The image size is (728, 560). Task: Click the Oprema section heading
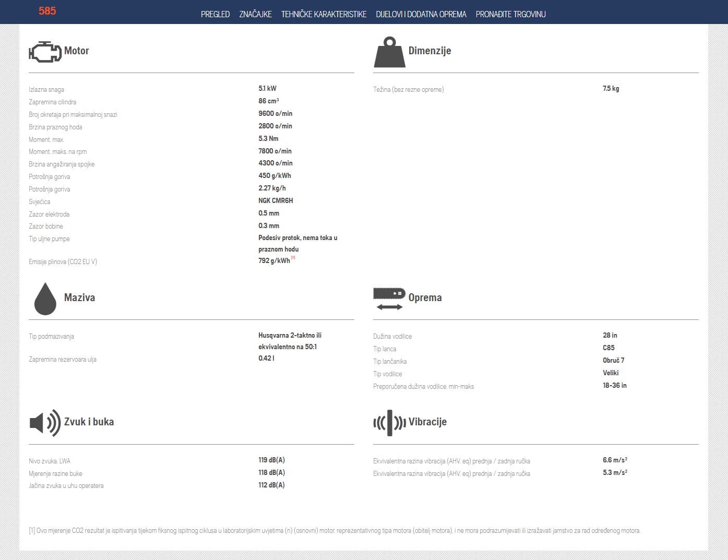point(425,297)
